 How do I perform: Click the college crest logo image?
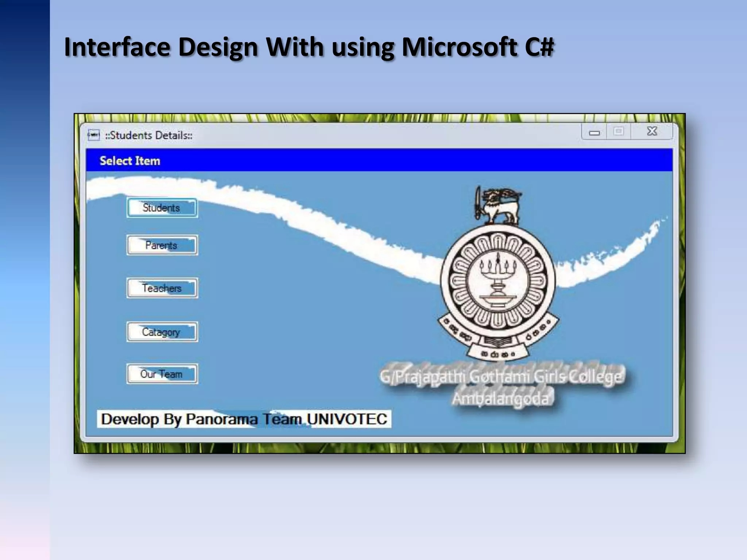tap(498, 273)
